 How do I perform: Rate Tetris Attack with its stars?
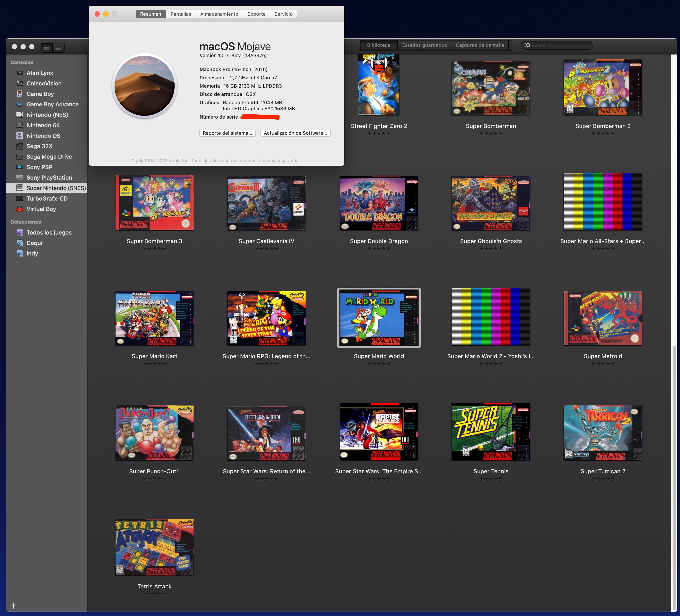coord(155,594)
